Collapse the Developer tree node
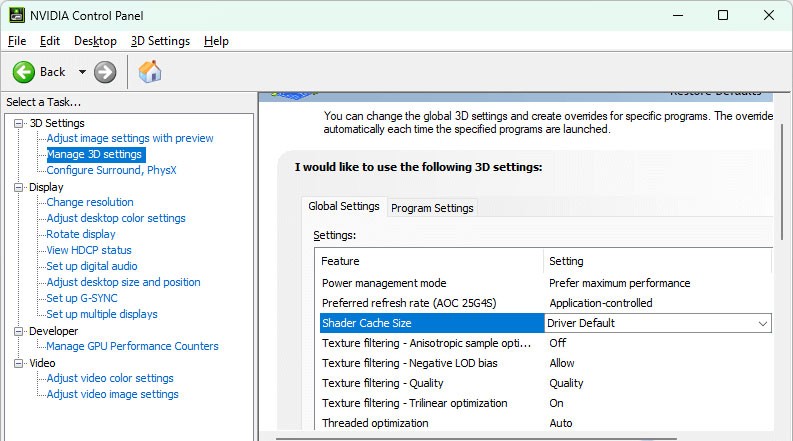Screen dimensions: 793x441 pyautogui.click(x=18, y=331)
